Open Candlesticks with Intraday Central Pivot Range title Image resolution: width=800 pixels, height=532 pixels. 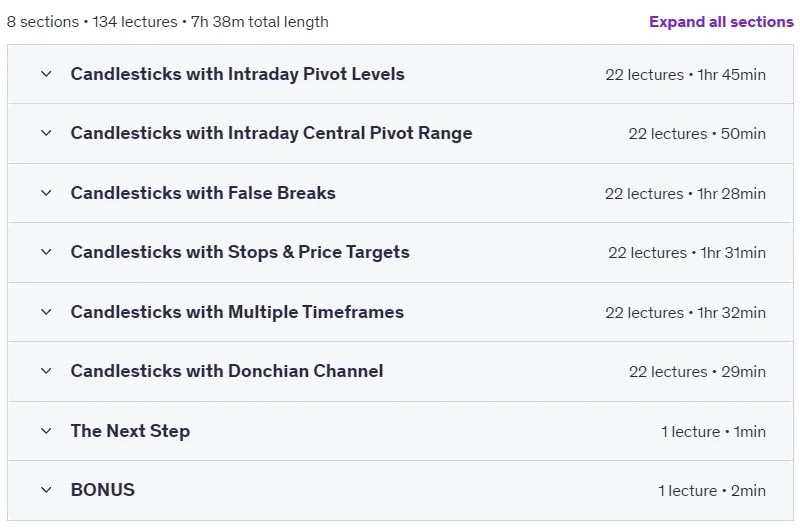271,133
